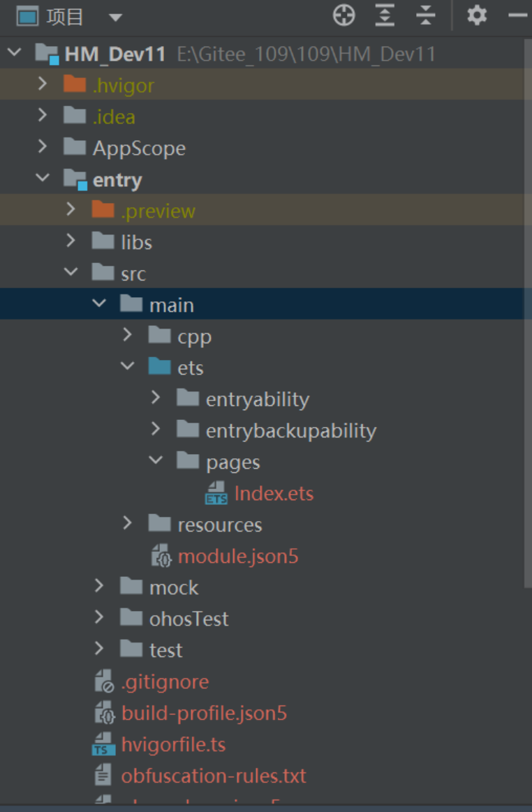Expand the cpp folder
Viewport: 532px width, 812px height.
[x=127, y=336]
